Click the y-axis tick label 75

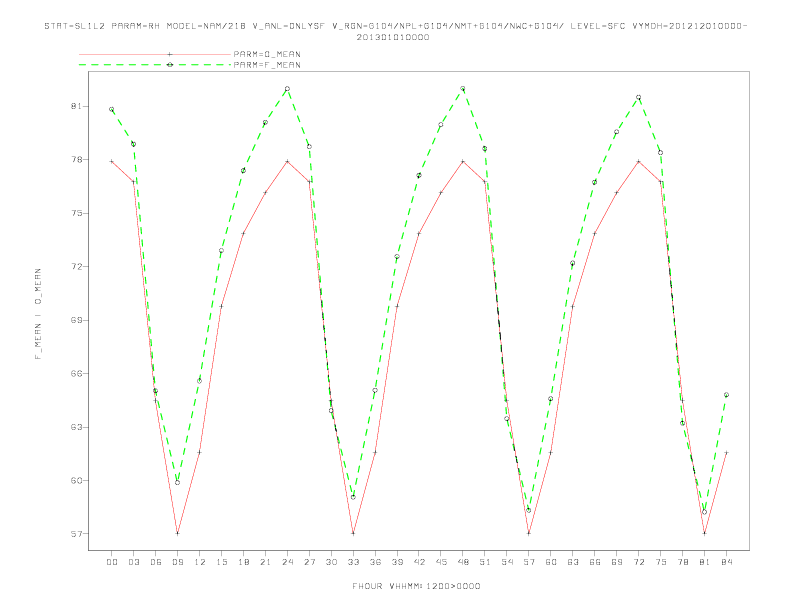click(76, 213)
